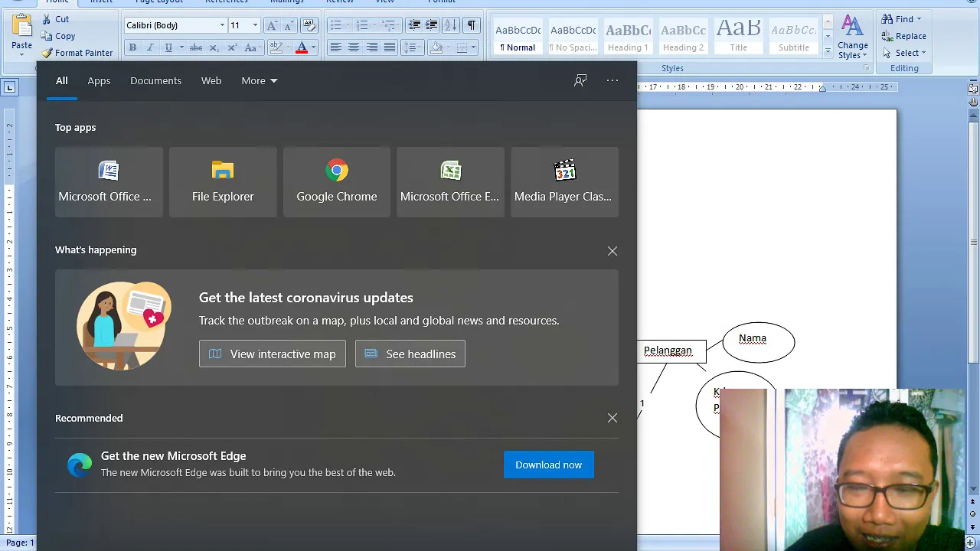Screen dimensions: 980x551
Task: Select the Nama ellipse in document
Action: click(x=758, y=342)
